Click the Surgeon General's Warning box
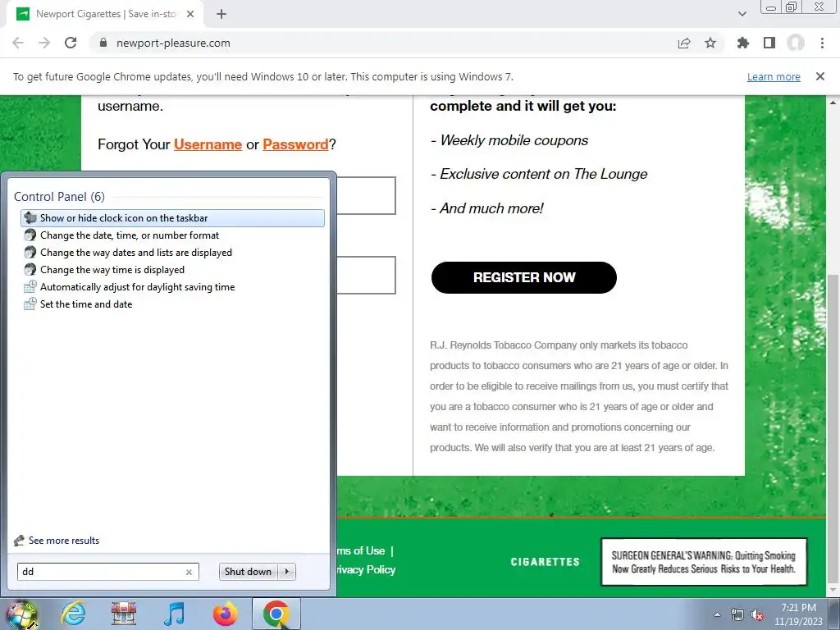 point(704,562)
